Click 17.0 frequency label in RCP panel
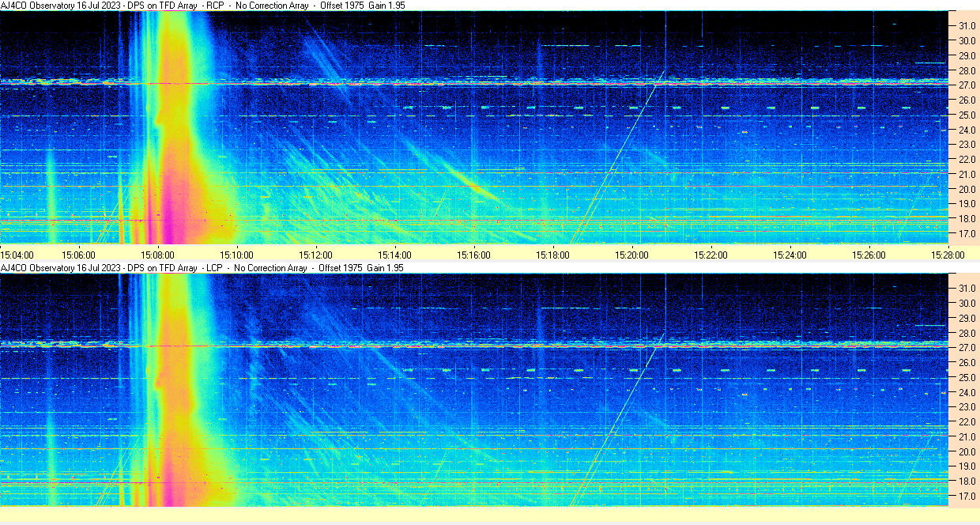Image resolution: width=980 pixels, height=525 pixels. pos(967,234)
